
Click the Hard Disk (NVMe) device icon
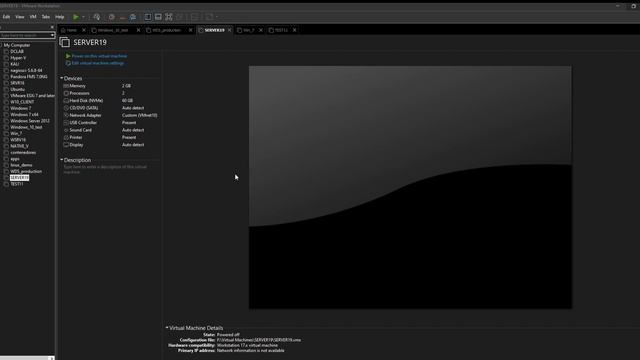(66, 101)
